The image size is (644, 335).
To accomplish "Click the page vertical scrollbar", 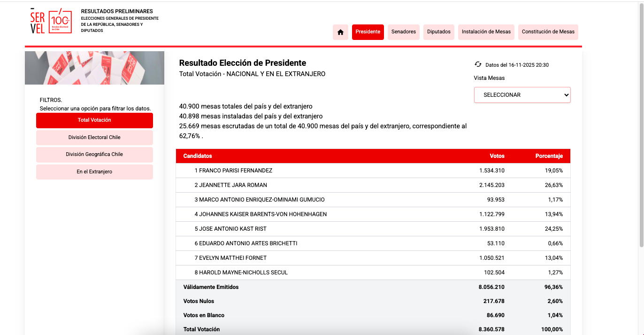I will [x=641, y=127].
